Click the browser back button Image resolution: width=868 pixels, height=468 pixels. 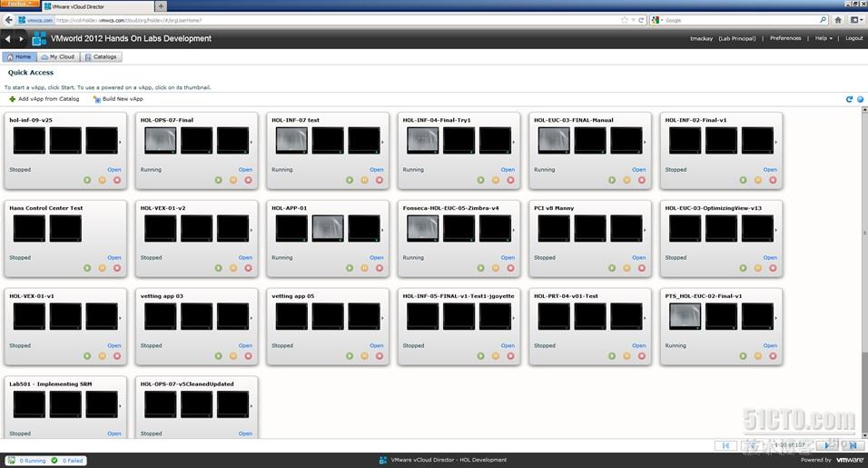[8, 20]
